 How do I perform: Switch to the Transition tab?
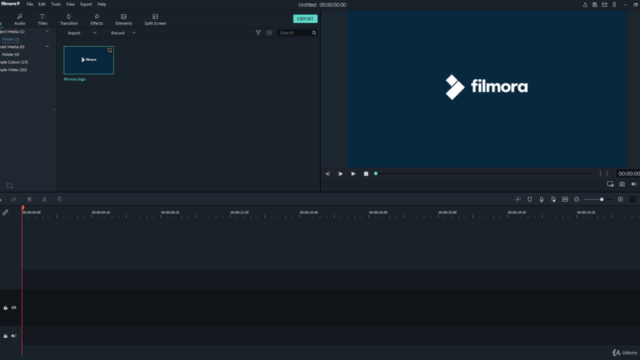[69, 19]
